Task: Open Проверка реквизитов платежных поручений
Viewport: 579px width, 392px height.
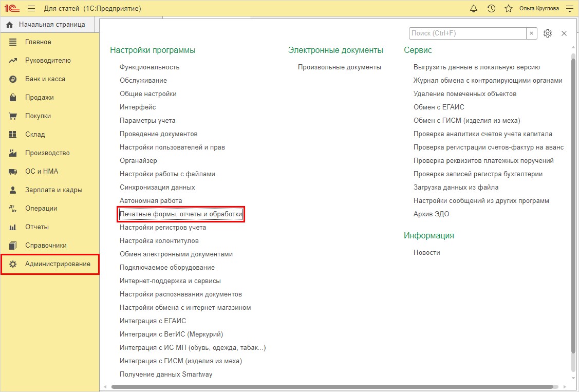Action: pos(484,161)
